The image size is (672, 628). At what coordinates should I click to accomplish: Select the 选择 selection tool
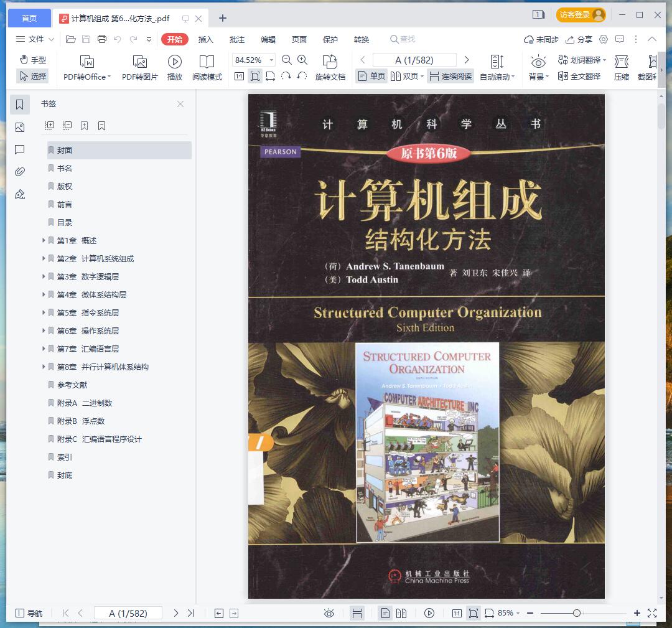[x=33, y=77]
